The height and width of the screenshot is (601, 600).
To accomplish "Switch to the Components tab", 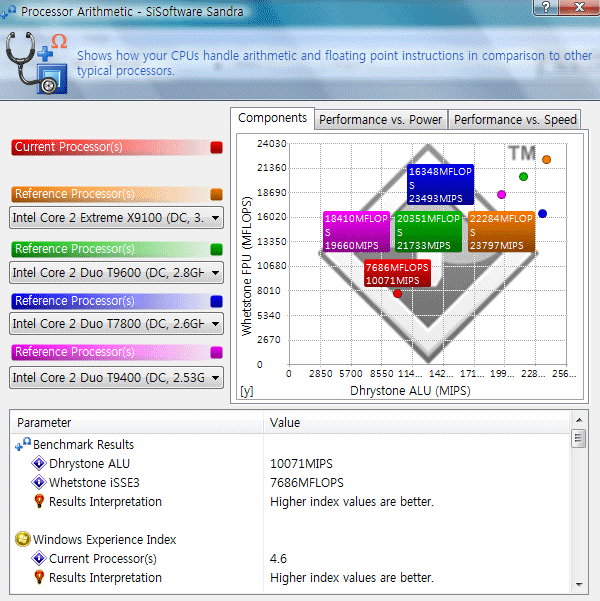I will click(272, 118).
